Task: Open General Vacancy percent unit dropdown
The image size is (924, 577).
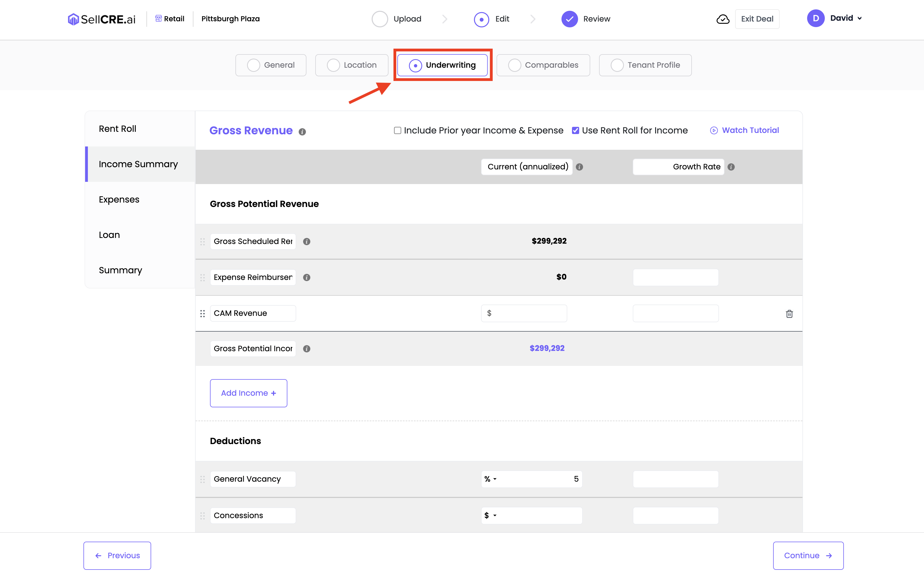Action: tap(491, 479)
